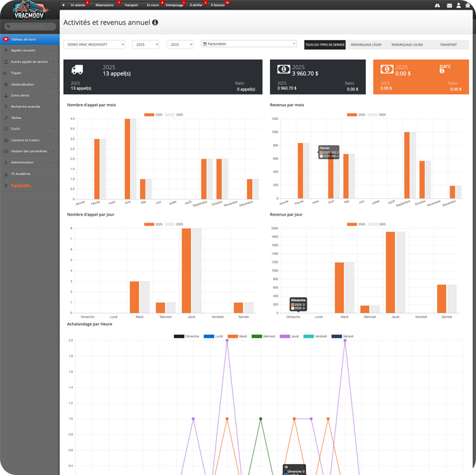The width and height of the screenshot is (476, 475).
Task: Open the Facturation dropdown
Action: (x=249, y=44)
